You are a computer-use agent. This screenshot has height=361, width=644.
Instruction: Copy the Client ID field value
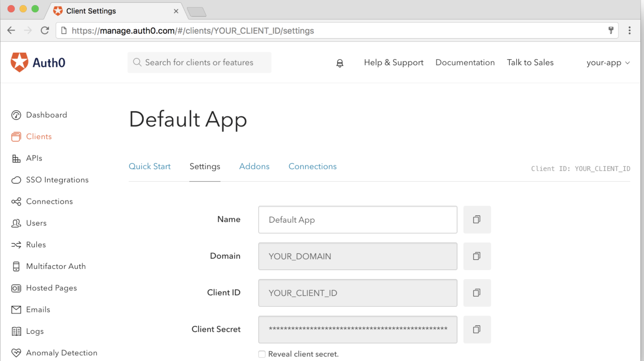(477, 292)
